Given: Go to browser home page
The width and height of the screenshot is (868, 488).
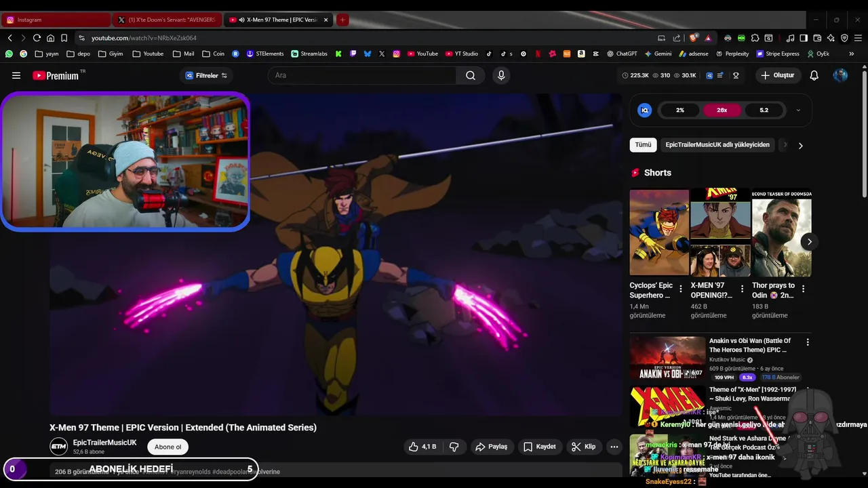Looking at the screenshot, I should click(x=50, y=38).
